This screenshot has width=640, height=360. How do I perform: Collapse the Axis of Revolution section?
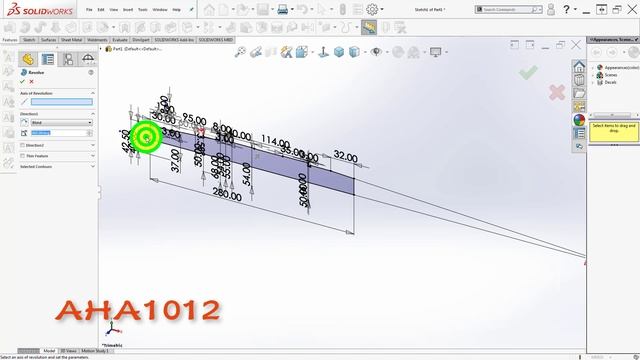click(93, 93)
